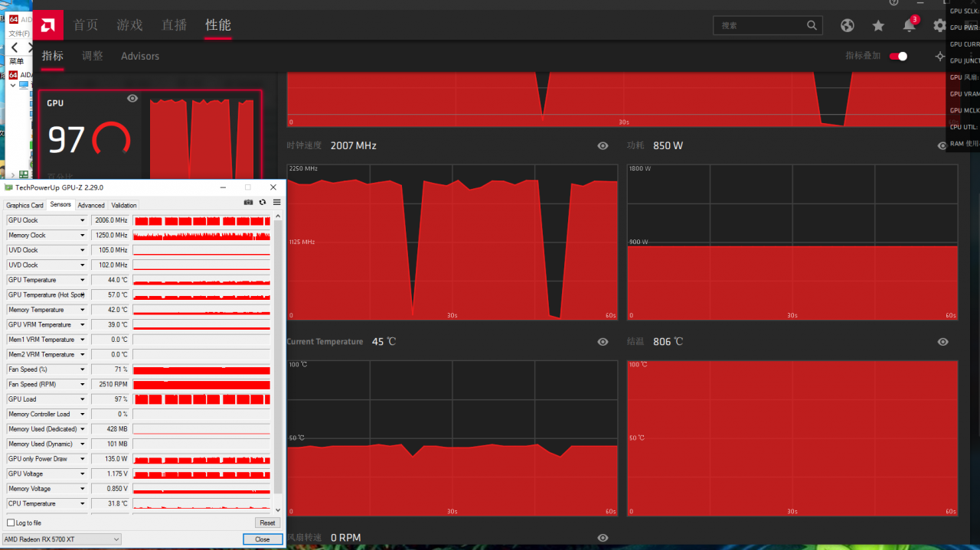The height and width of the screenshot is (550, 980).
Task: Click the Fan Speed 2510 RPM value
Action: tap(110, 384)
